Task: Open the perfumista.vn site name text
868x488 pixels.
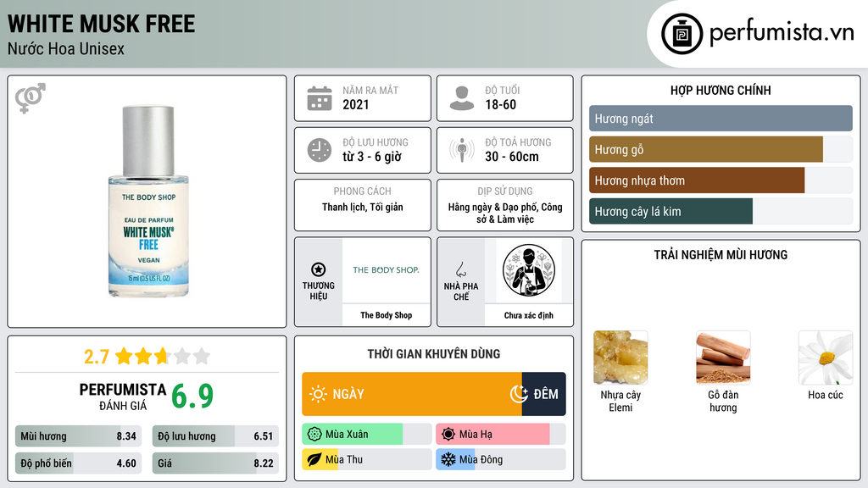Action: click(782, 33)
